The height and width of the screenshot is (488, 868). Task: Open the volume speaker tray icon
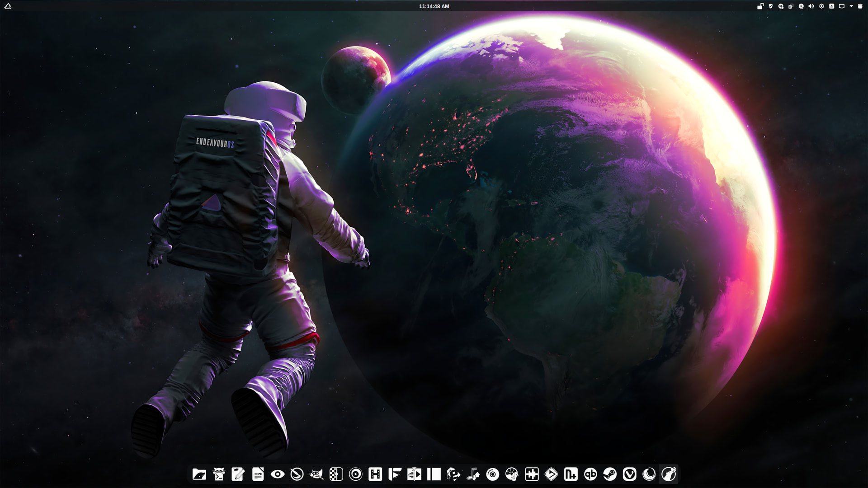[811, 6]
